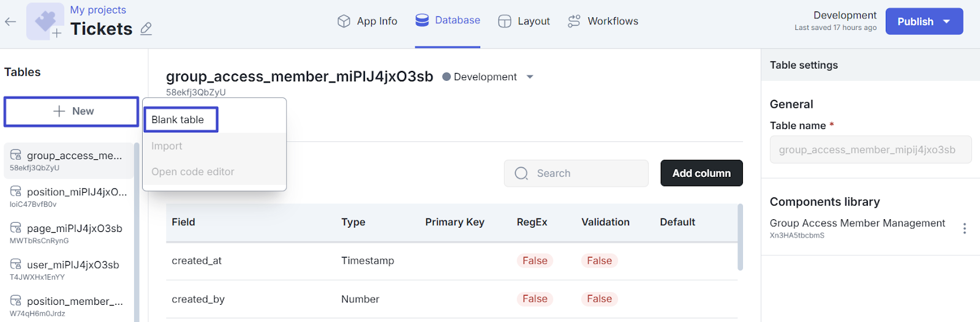Click the back arrow icon
Screen dimensions: 980x322
(10, 21)
